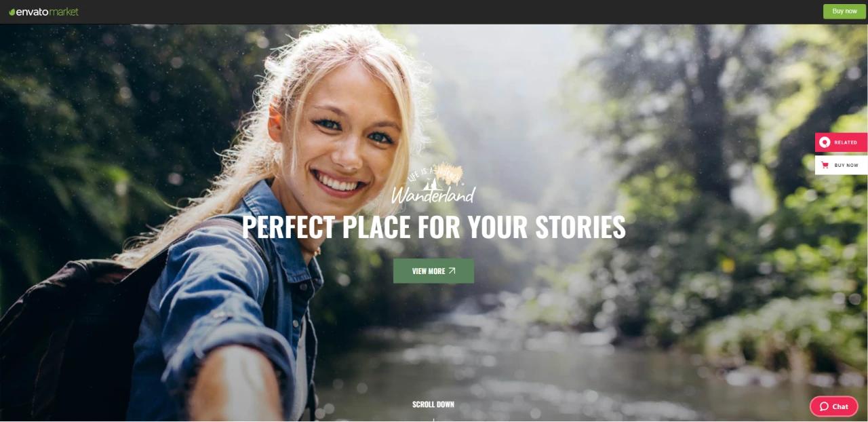The height and width of the screenshot is (422, 868).
Task: Click the speech bubble icon in Chat
Action: click(x=824, y=406)
